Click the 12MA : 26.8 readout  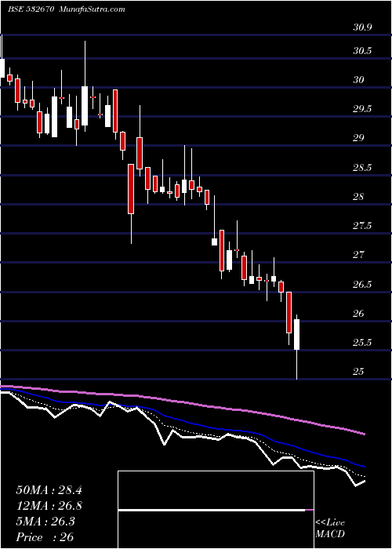[49, 506]
